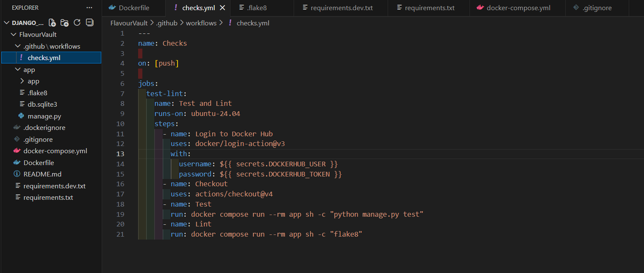
Task: Close the checks.yml tab
Action: click(x=223, y=8)
